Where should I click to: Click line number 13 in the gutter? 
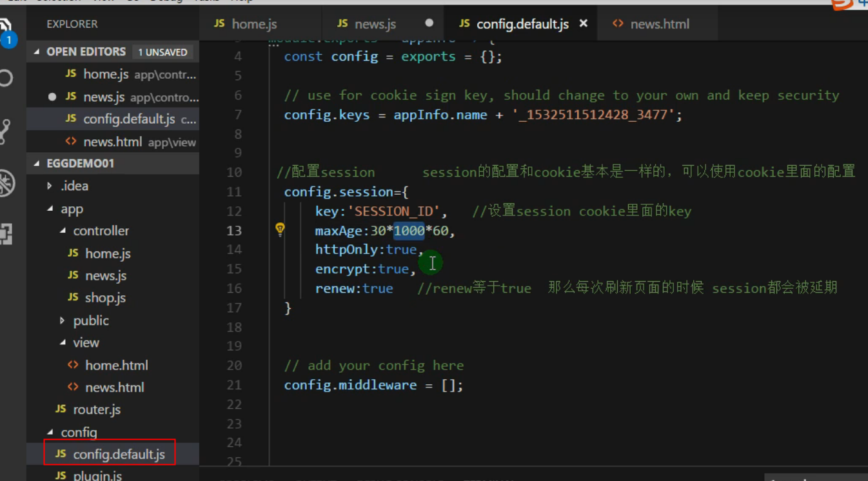pyautogui.click(x=234, y=230)
